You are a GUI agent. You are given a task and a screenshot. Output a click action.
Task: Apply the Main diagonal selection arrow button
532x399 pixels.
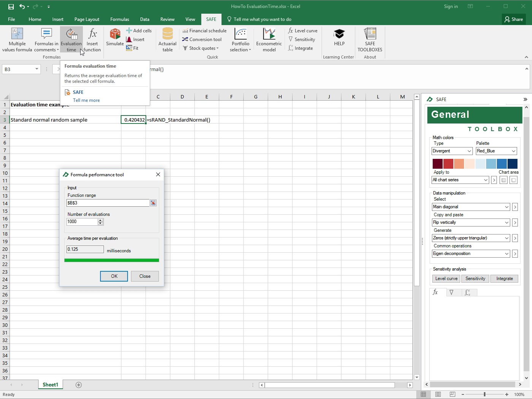[515, 207]
